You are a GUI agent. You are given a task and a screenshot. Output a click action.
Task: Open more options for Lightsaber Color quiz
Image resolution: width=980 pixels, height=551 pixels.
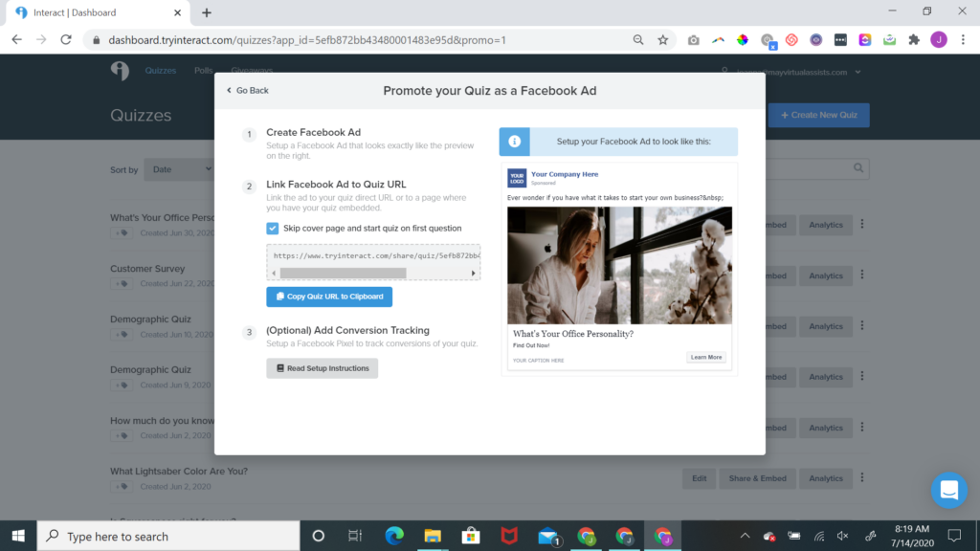tap(862, 477)
